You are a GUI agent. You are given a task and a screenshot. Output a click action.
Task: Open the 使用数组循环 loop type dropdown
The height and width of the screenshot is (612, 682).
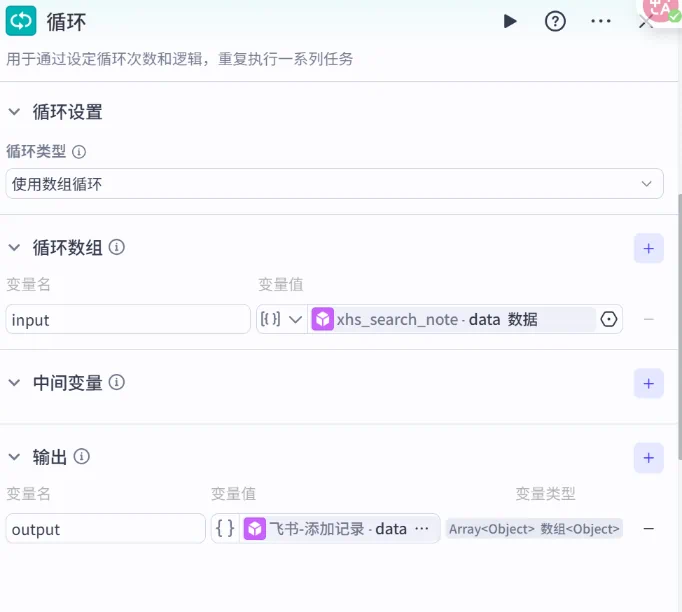click(334, 184)
